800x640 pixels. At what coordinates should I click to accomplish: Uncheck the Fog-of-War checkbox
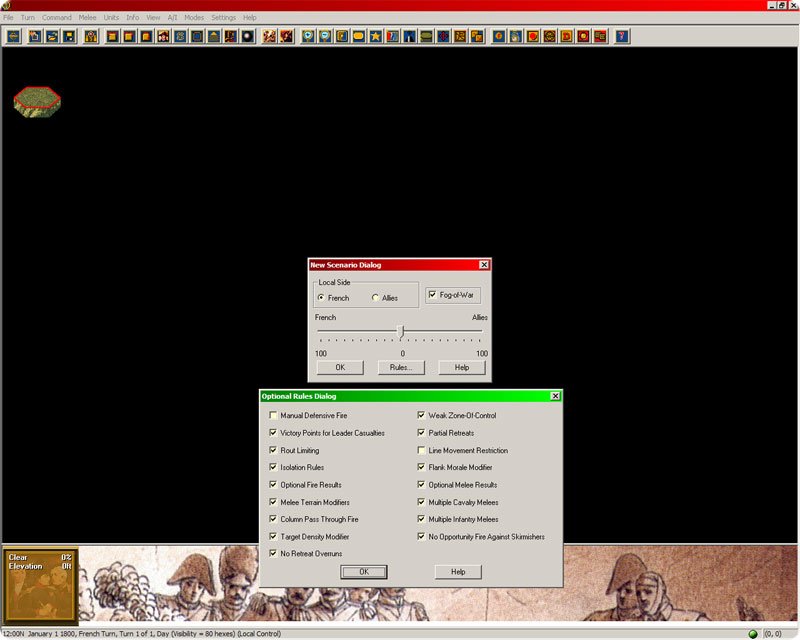432,295
